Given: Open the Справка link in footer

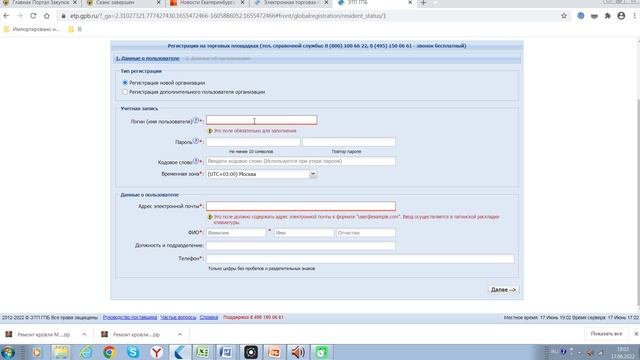Looking at the screenshot, I should click(x=209, y=317).
